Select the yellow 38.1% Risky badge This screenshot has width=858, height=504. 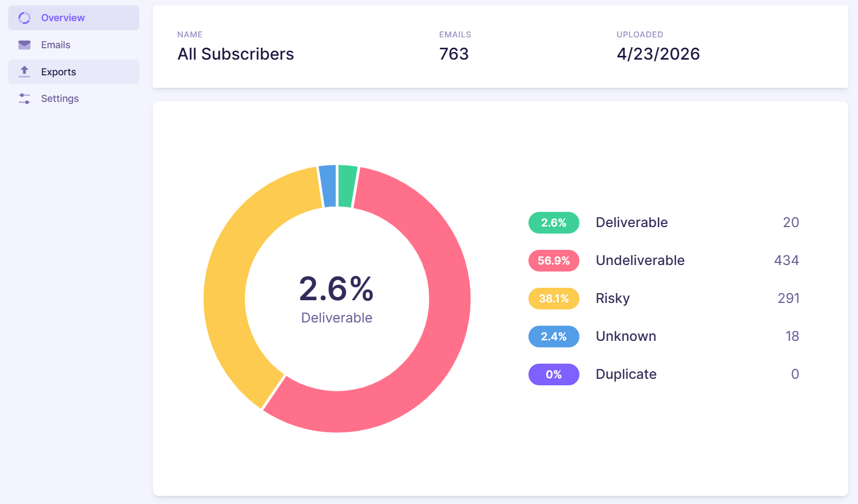pyautogui.click(x=554, y=299)
